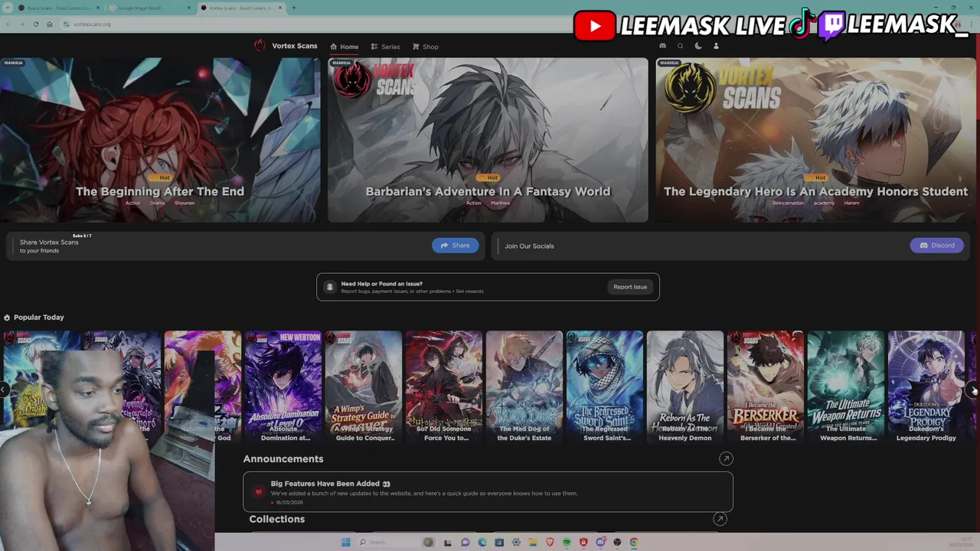Open The Regressed Sword Saint's cover
The image size is (980, 551).
click(x=605, y=386)
